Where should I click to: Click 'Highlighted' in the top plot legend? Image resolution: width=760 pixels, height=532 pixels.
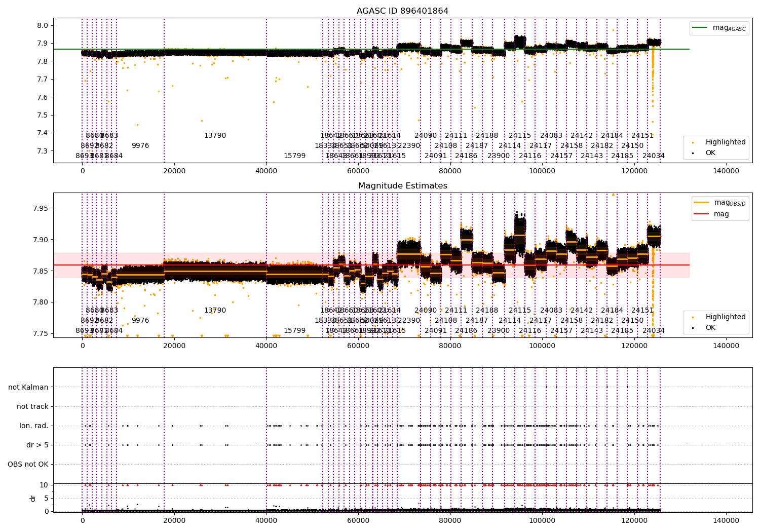pyautogui.click(x=726, y=142)
